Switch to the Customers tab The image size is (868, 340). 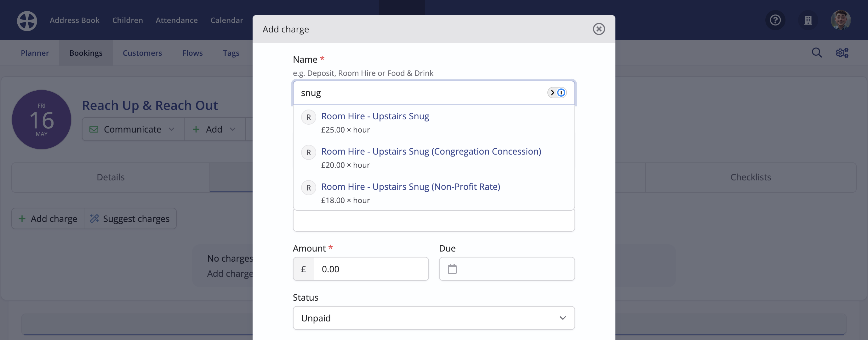(x=142, y=53)
